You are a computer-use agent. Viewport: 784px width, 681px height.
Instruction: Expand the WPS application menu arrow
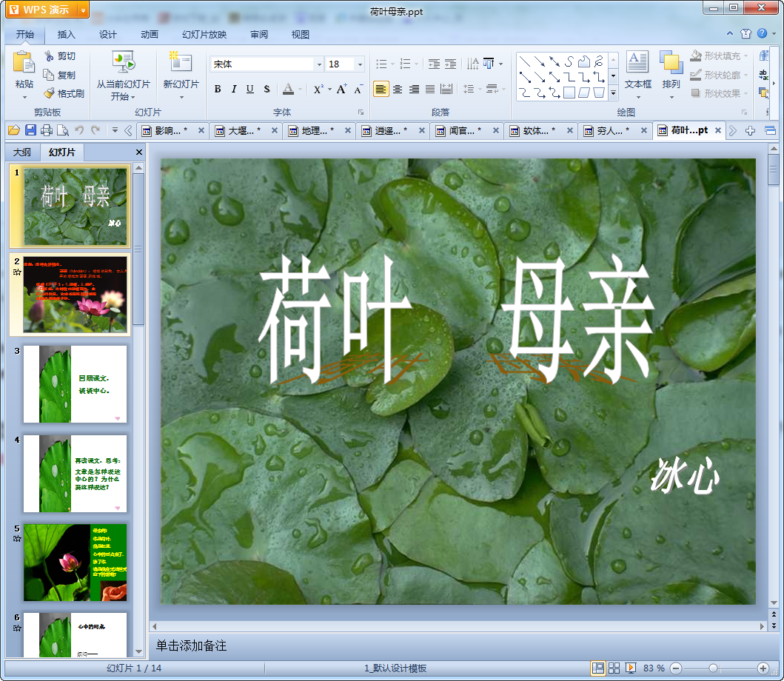[83, 10]
